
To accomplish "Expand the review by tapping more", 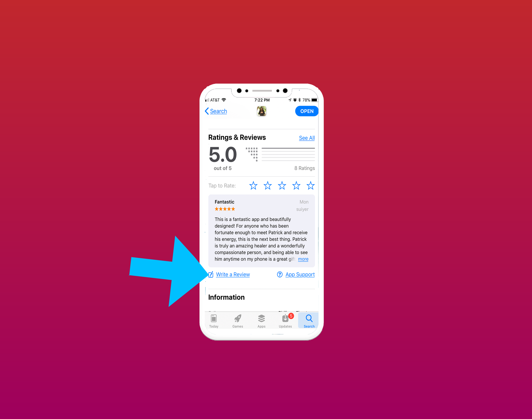I will coord(305,259).
